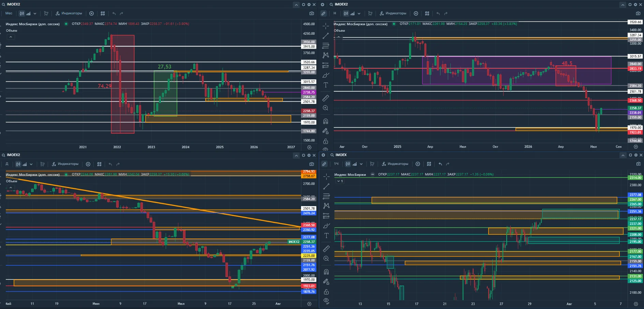Open the order cart icon in the Мес chart toolbar
The image size is (644, 309).
pyautogui.click(x=46, y=13)
